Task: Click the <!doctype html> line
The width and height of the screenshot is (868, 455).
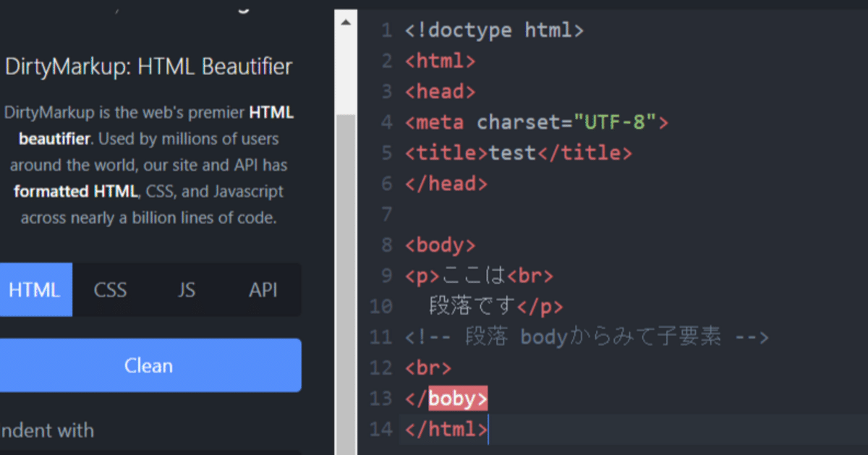Action: coord(494,30)
